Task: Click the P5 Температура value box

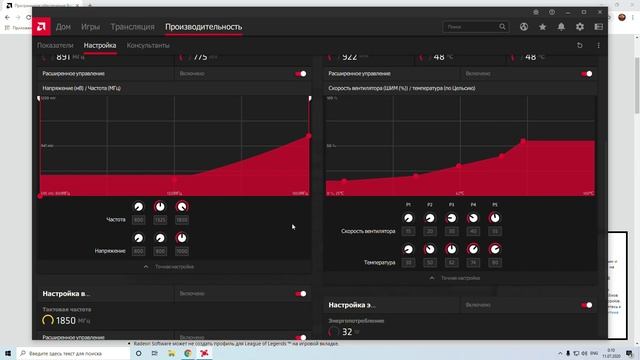Action: click(495, 263)
